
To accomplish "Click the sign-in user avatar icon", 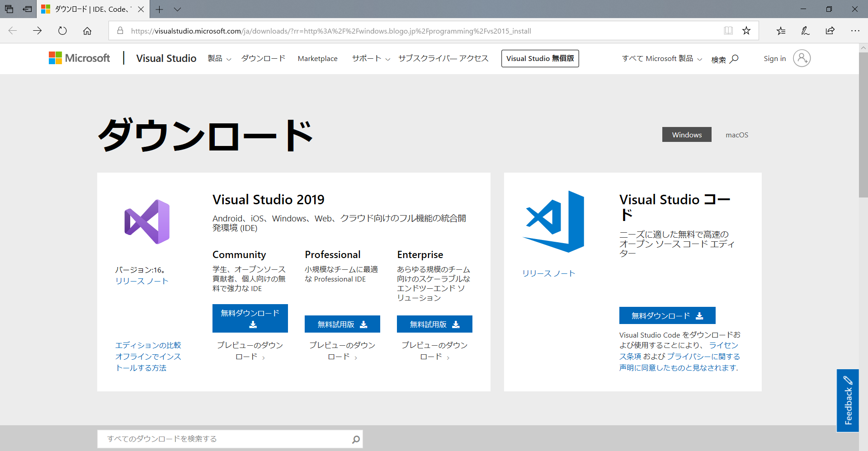I will tap(802, 58).
